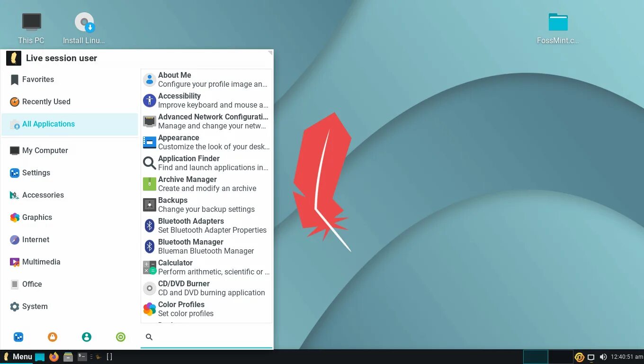The height and width of the screenshot is (364, 644).
Task: Show the Multimedia category
Action: tap(70, 262)
